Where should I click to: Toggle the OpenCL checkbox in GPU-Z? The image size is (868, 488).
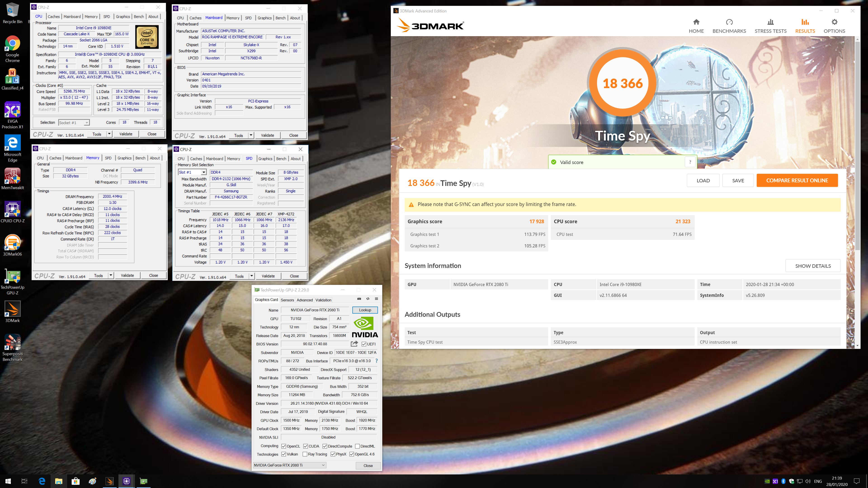284,446
